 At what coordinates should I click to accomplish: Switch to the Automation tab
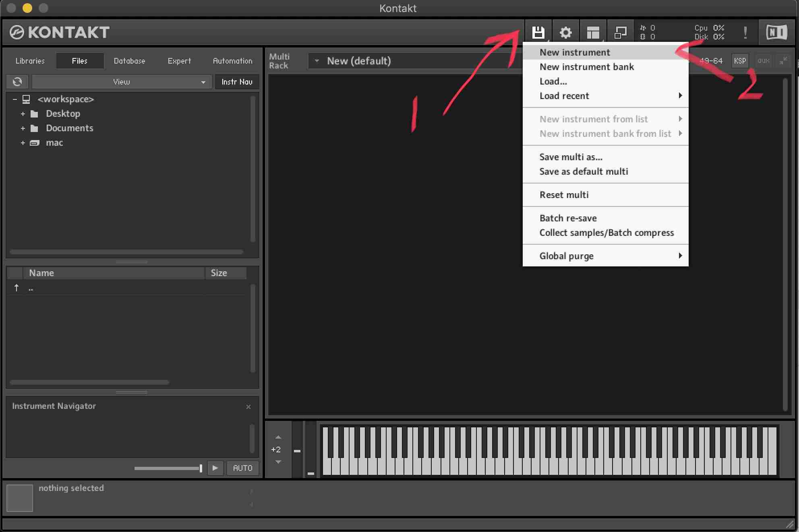click(232, 61)
